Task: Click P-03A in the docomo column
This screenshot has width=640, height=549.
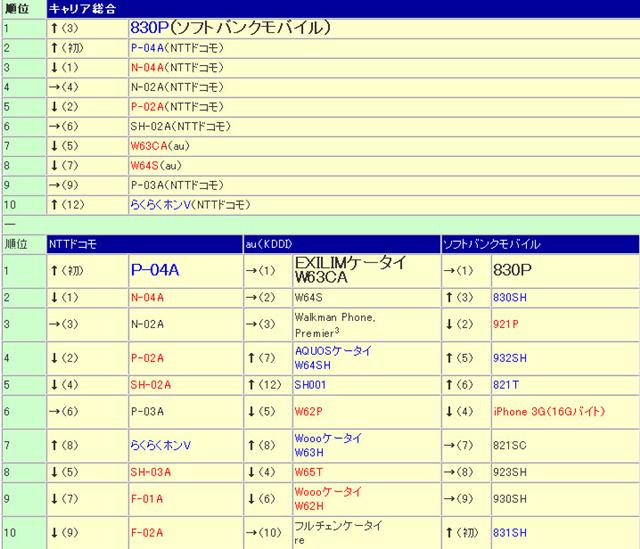Action: [147, 412]
